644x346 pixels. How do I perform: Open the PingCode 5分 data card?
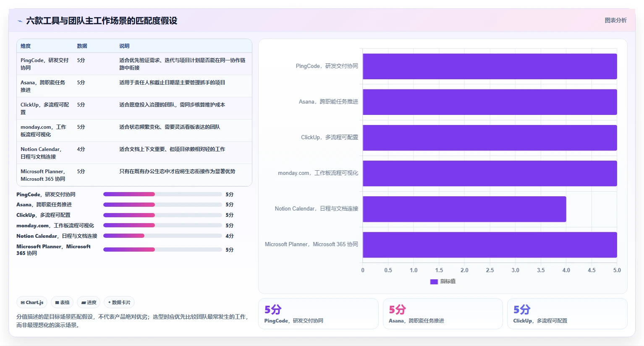click(318, 314)
